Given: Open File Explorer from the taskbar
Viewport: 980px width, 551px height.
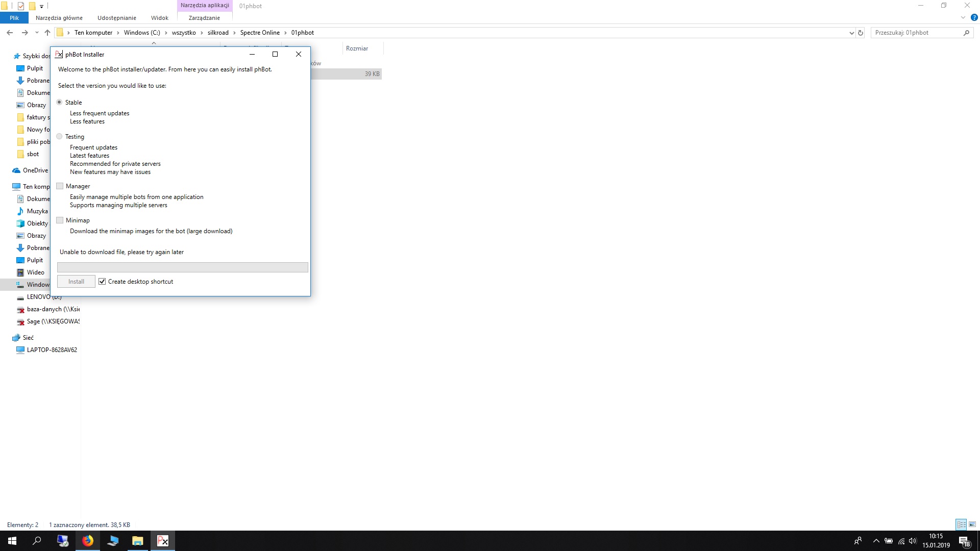Looking at the screenshot, I should click(137, 541).
